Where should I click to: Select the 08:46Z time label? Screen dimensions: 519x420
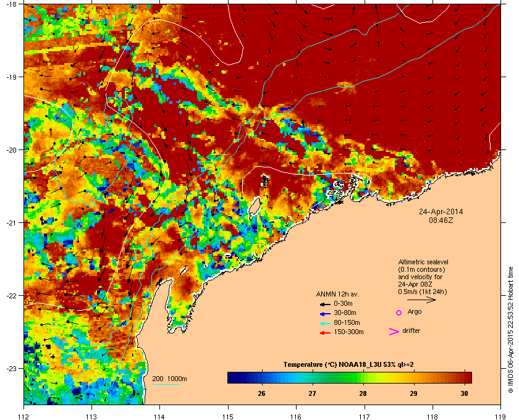pos(441,220)
